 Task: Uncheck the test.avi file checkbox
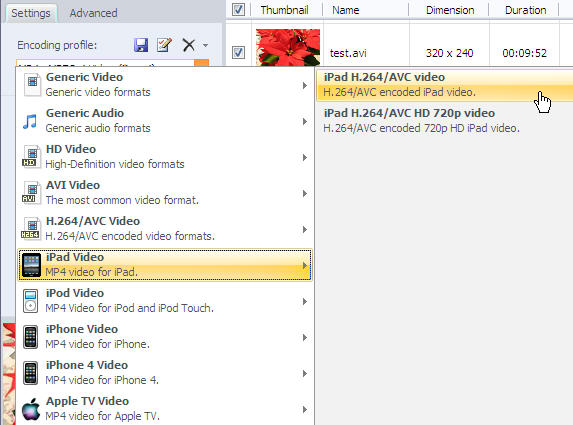(x=238, y=53)
